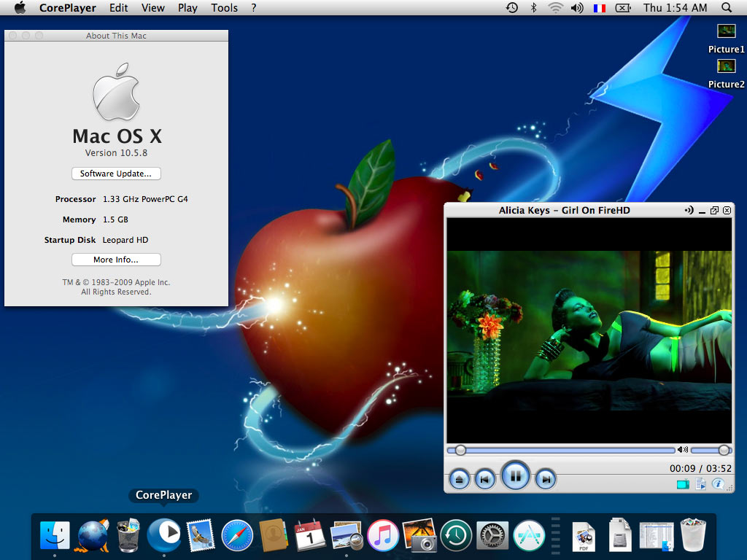Open Spotlight search magnifier
The image size is (747, 560).
point(727,7)
